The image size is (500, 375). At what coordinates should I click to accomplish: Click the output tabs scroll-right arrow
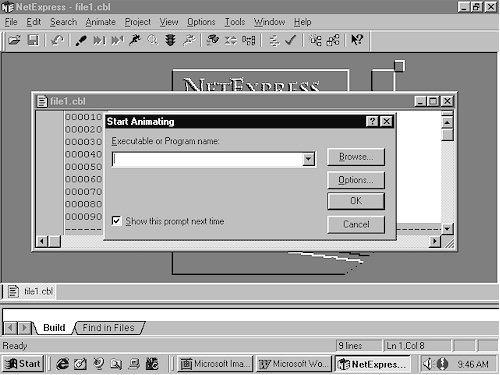pos(24,328)
